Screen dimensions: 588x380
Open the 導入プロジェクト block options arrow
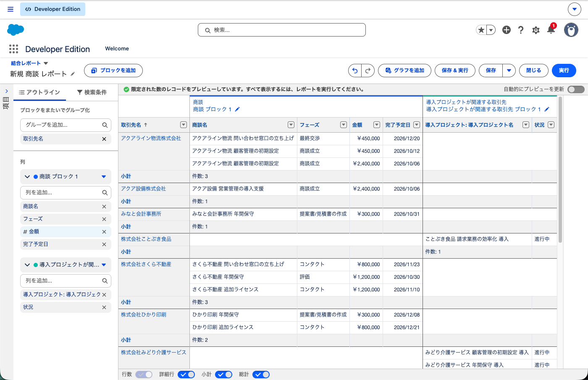(104, 265)
